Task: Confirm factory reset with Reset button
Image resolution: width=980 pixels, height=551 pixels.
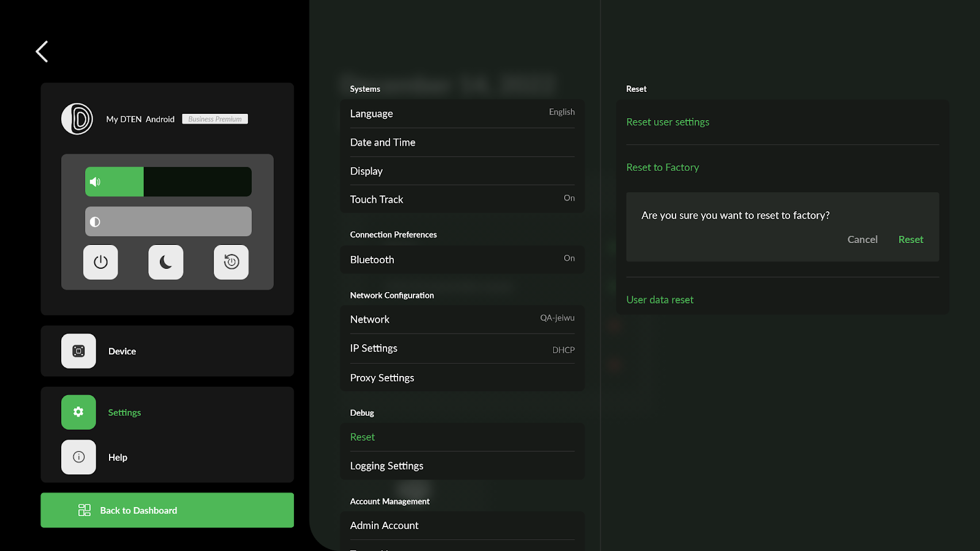Action: coord(911,239)
